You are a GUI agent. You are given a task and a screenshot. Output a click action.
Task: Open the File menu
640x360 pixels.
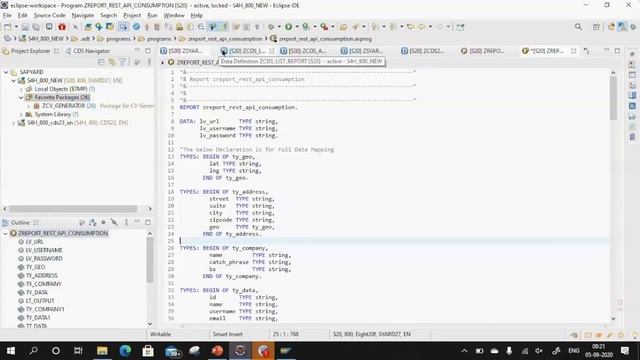[7, 15]
